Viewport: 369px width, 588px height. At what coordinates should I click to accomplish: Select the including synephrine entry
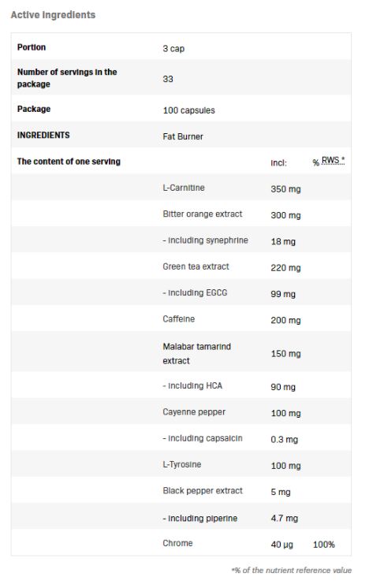point(206,240)
